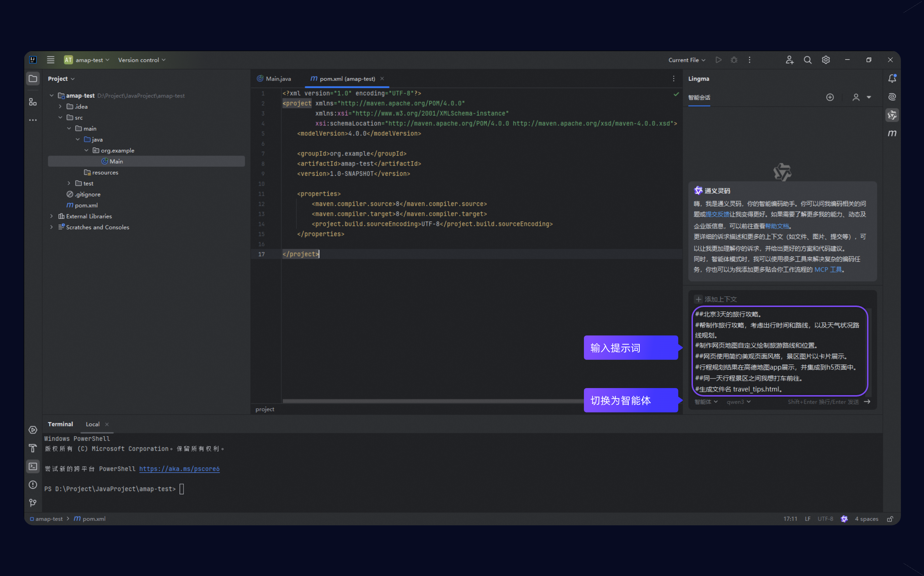Expand External Libraries node

click(51, 216)
